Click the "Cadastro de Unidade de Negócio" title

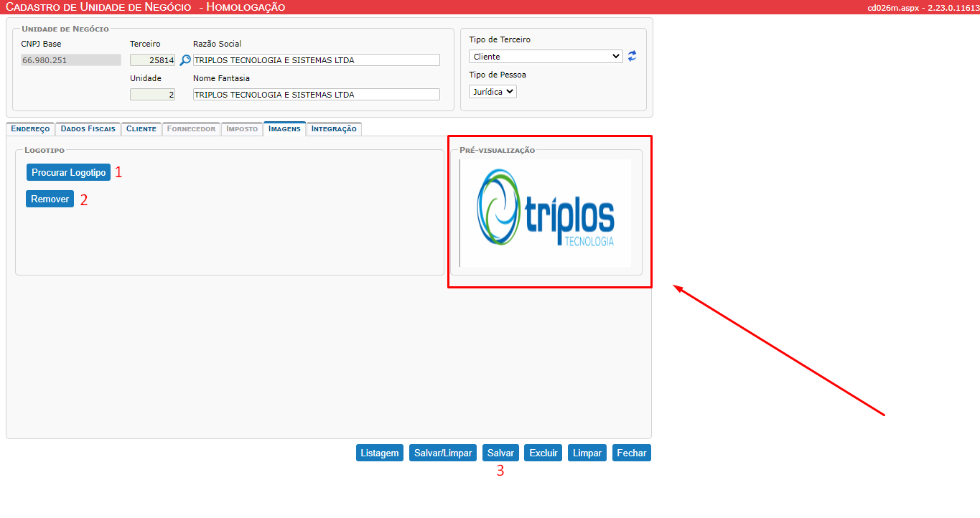(98, 7)
